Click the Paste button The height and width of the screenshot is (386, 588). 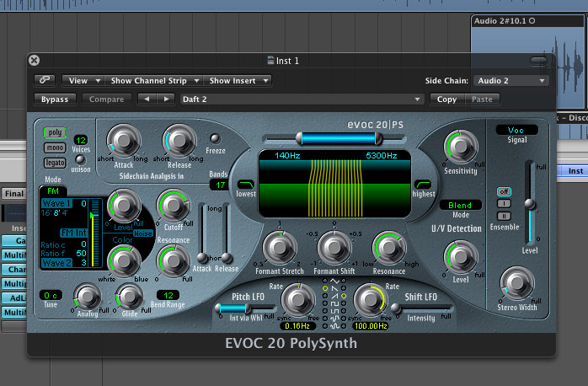coord(482,99)
